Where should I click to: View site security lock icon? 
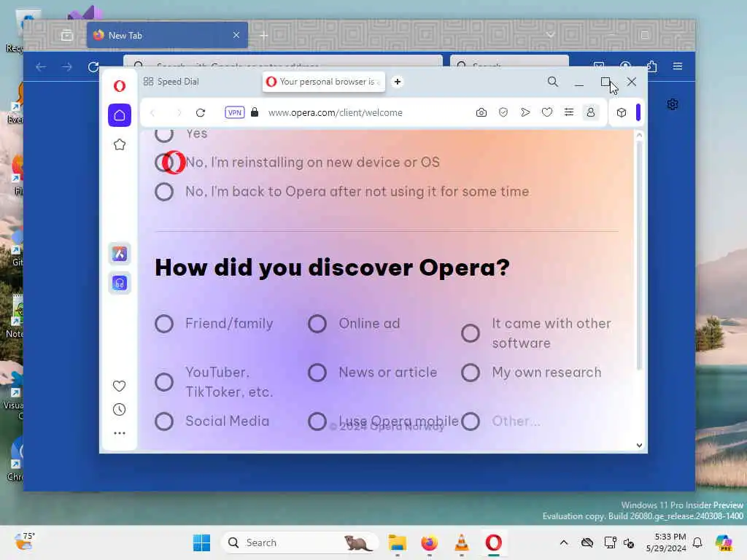pos(255,112)
